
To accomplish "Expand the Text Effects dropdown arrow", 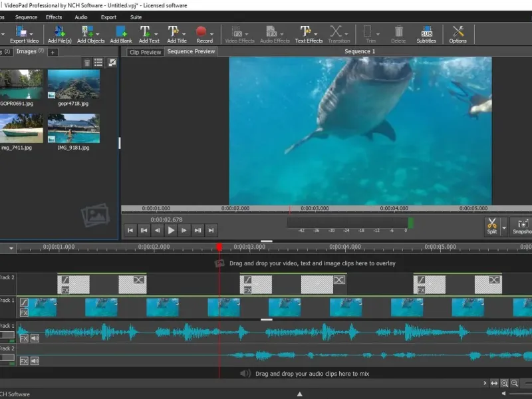I will pyautogui.click(x=315, y=34).
